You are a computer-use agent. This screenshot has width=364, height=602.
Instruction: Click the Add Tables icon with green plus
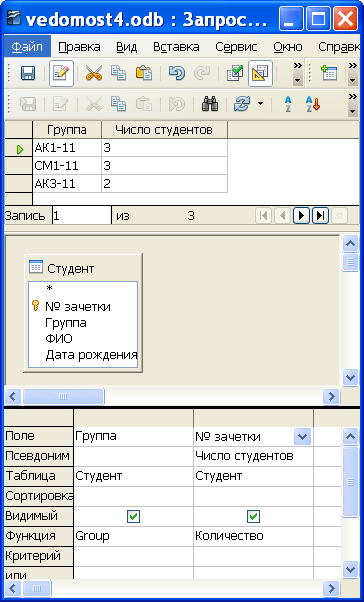(329, 73)
